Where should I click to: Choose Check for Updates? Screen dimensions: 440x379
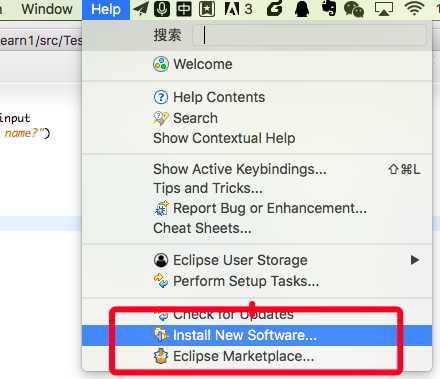(257, 314)
